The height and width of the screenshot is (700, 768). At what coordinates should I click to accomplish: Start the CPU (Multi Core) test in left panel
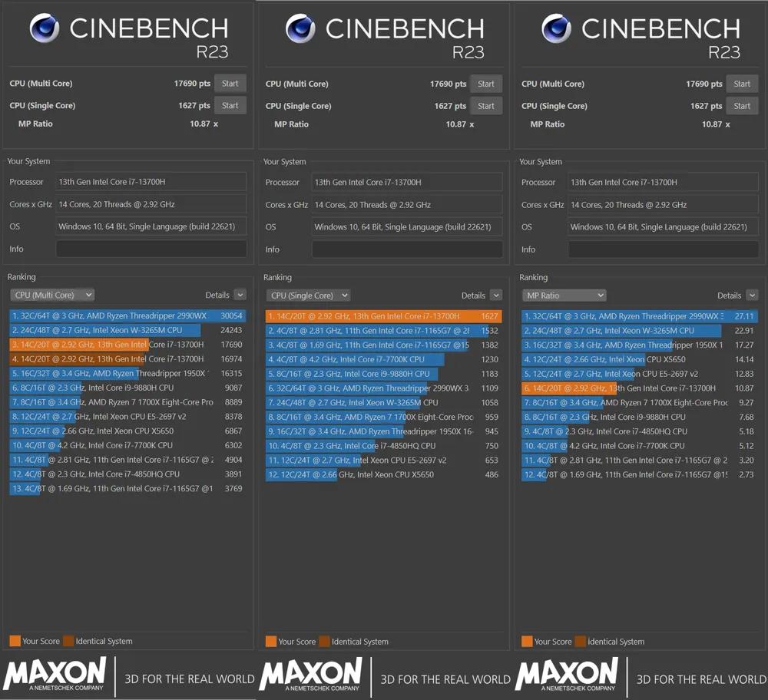pyautogui.click(x=230, y=84)
